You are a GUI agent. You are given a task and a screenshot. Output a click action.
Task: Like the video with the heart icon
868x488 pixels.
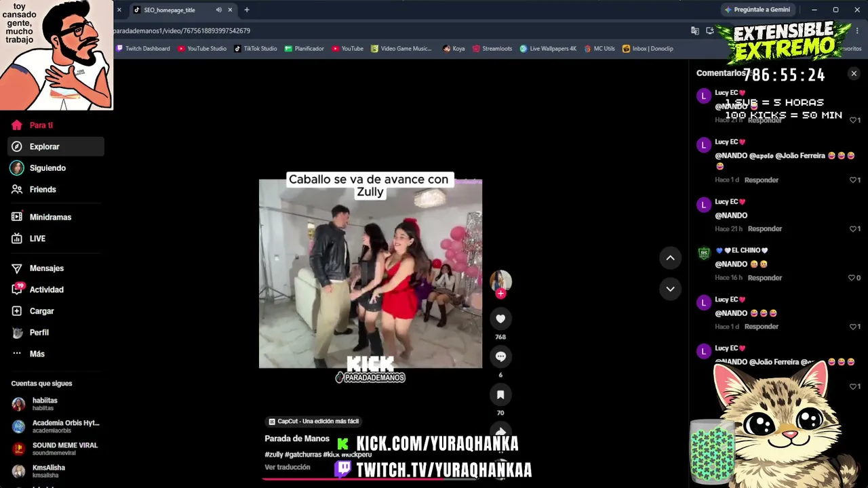point(500,319)
